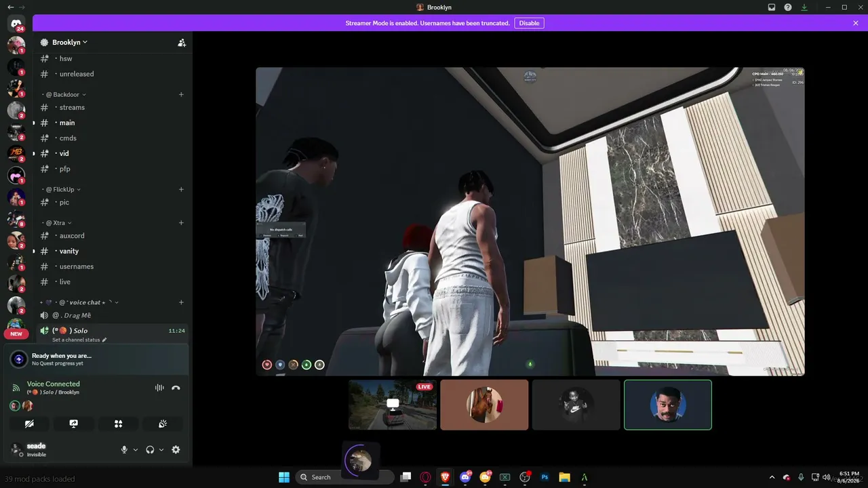
Task: Open the live channel
Action: pos(111,282)
